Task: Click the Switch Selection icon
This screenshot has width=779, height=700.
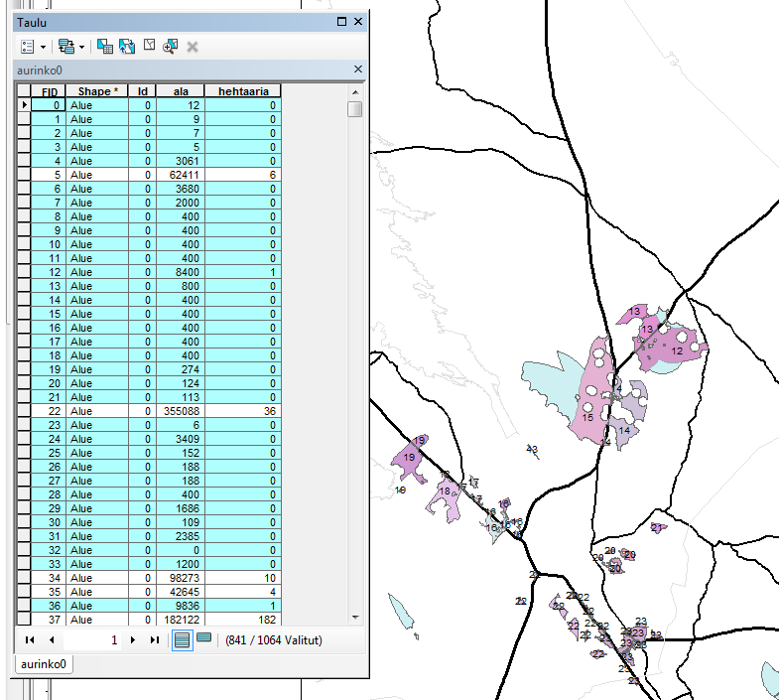Action: (127, 47)
